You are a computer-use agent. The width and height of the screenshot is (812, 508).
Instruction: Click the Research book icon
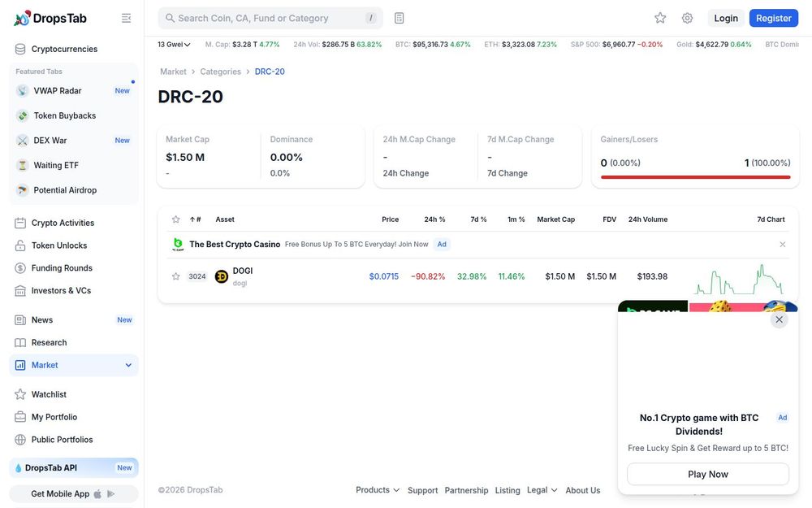pyautogui.click(x=20, y=343)
